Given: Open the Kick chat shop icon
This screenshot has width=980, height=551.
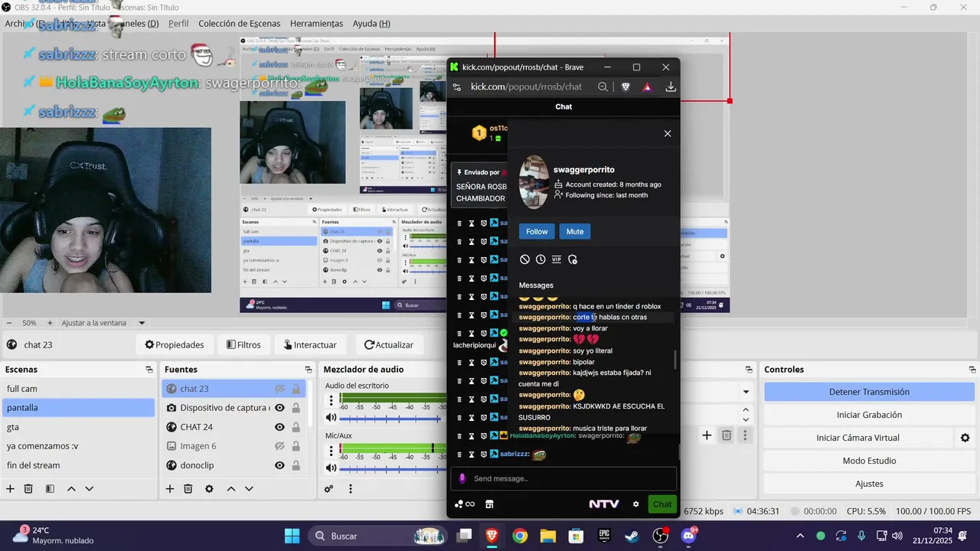Looking at the screenshot, I should [x=489, y=504].
